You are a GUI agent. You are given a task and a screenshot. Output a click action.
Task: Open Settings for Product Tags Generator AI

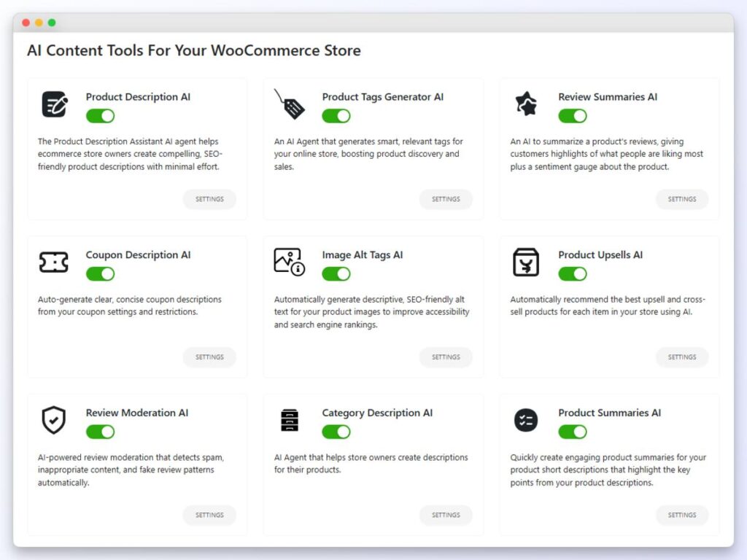[446, 199]
